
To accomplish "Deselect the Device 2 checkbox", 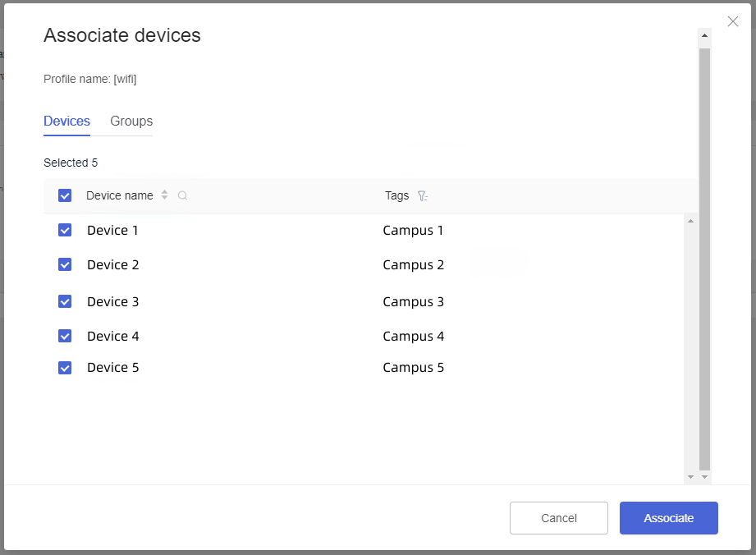I will [x=65, y=265].
